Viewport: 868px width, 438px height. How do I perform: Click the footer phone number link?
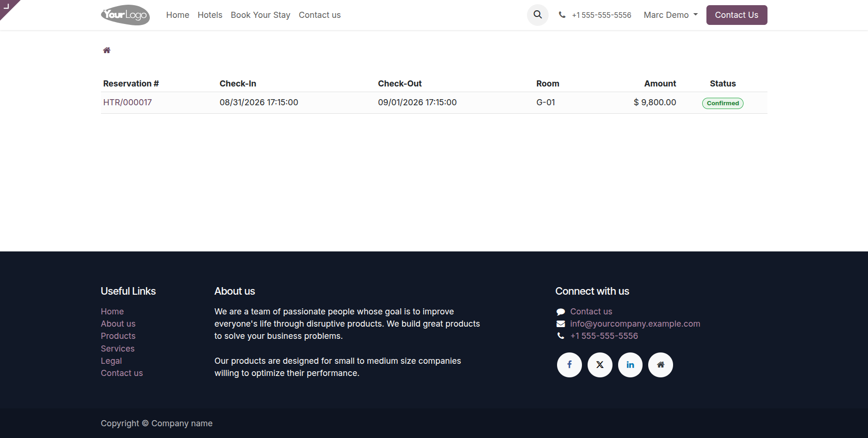(x=604, y=336)
